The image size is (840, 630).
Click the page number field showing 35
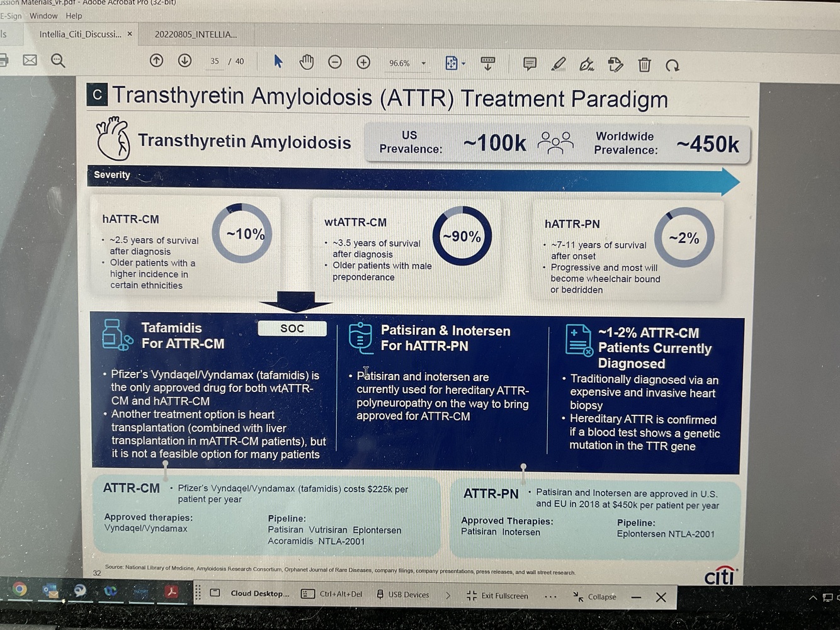tap(215, 61)
